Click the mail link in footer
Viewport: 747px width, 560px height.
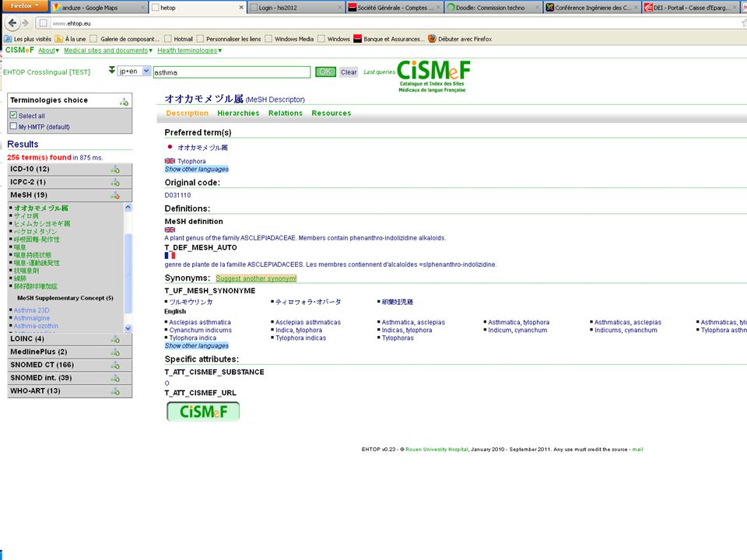[637, 450]
